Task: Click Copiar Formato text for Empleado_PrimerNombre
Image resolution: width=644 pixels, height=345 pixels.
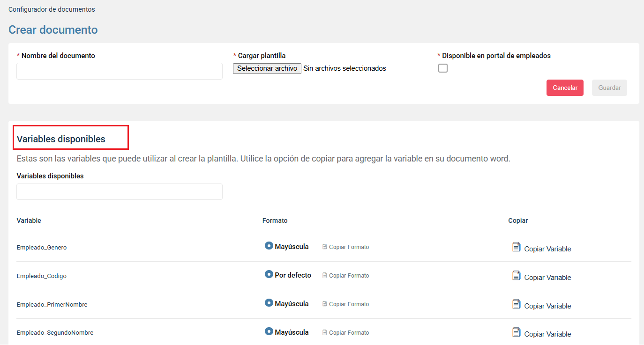Action: coord(349,304)
